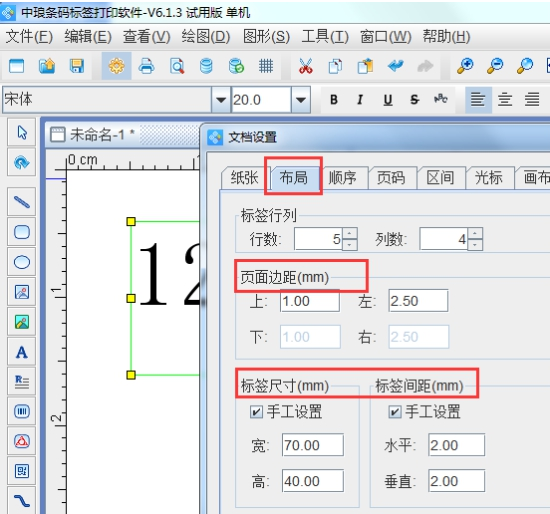Click the New document icon
The height and width of the screenshot is (514, 550).
(x=16, y=66)
